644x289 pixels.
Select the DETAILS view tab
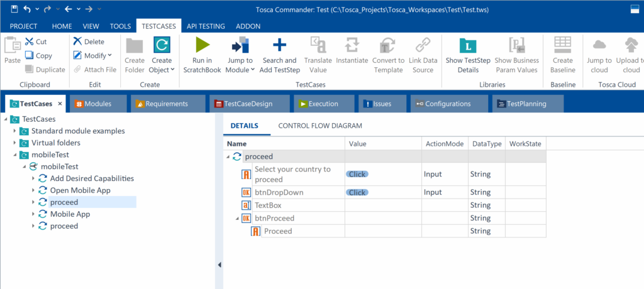[x=245, y=126]
